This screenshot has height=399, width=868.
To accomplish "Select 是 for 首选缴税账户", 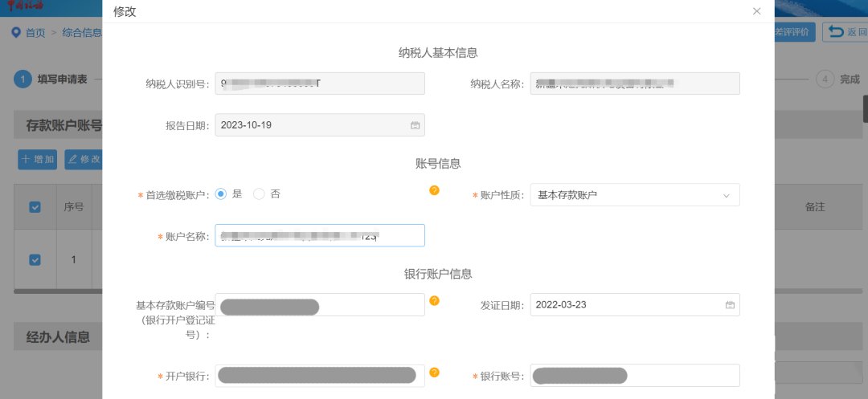I will [x=221, y=193].
